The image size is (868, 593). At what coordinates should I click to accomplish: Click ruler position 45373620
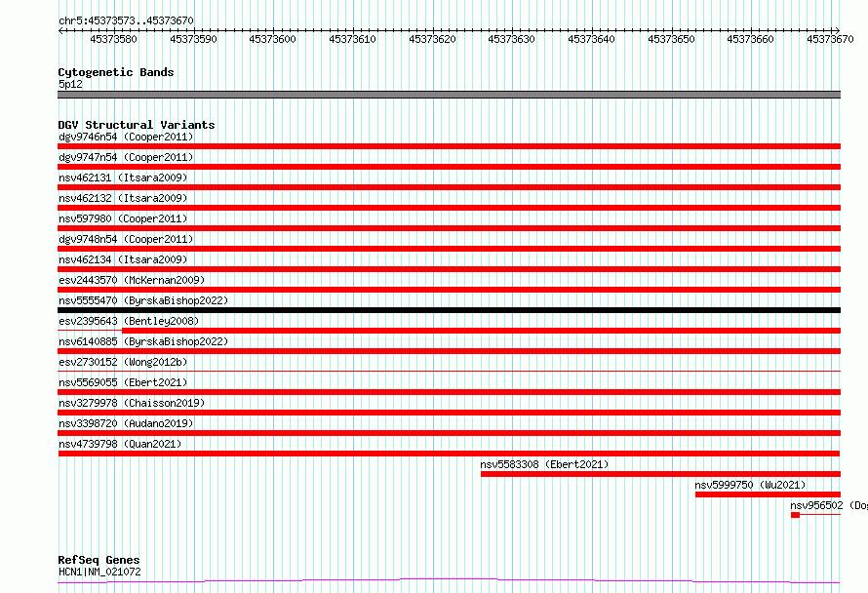click(x=432, y=39)
